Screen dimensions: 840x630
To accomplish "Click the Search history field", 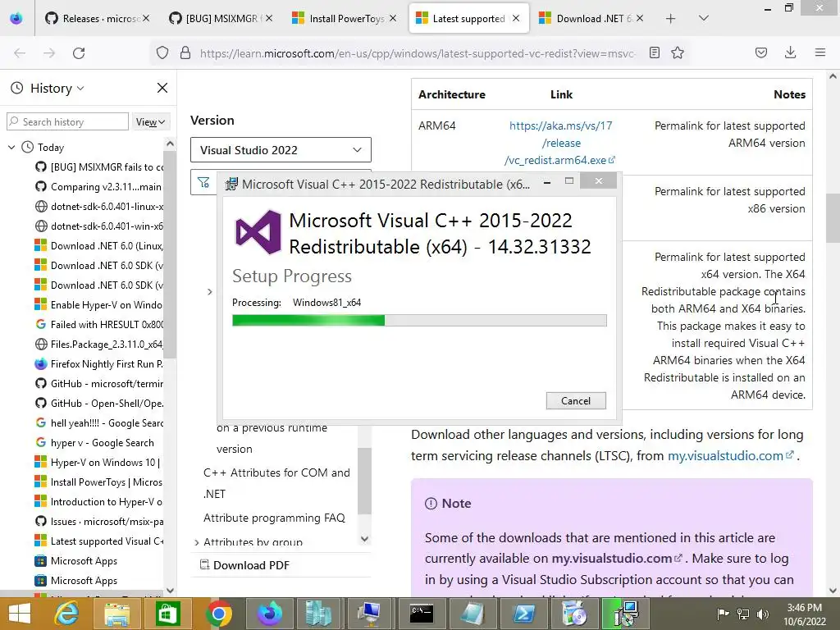I will [67, 121].
